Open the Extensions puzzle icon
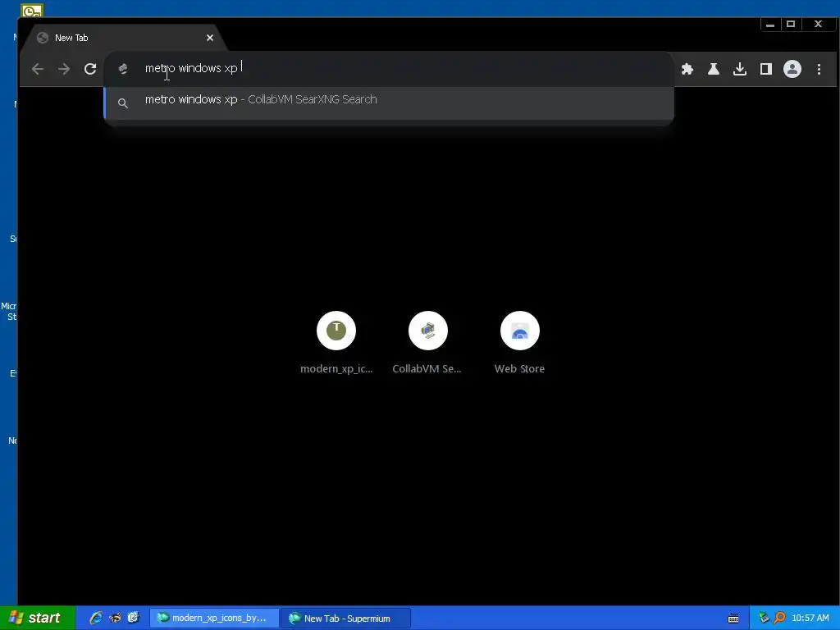This screenshot has height=630, width=840. [687, 69]
